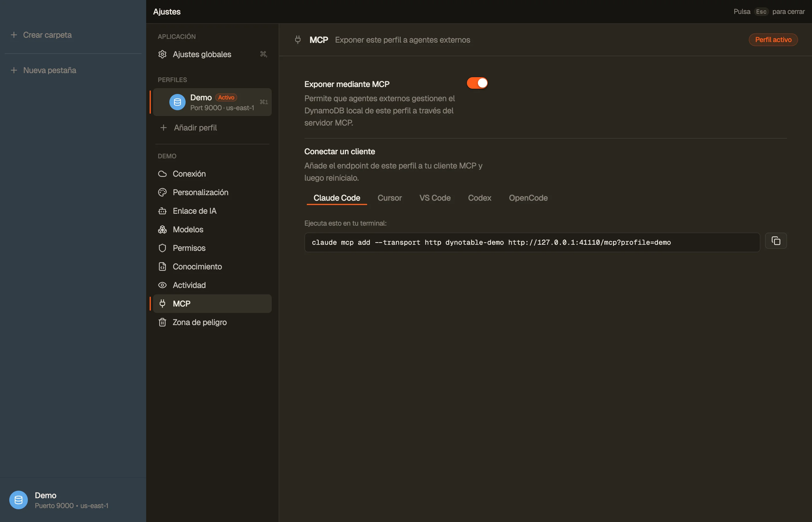This screenshot has width=812, height=522.
Task: Click the Puerto 9000 • us-east-1 status text
Action: point(72,506)
